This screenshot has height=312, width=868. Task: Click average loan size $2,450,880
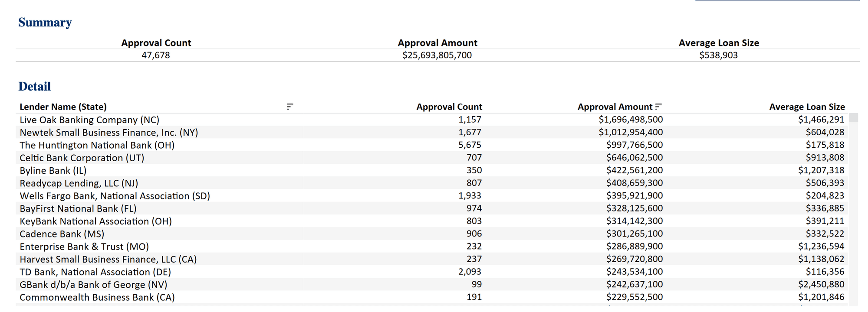[821, 284]
